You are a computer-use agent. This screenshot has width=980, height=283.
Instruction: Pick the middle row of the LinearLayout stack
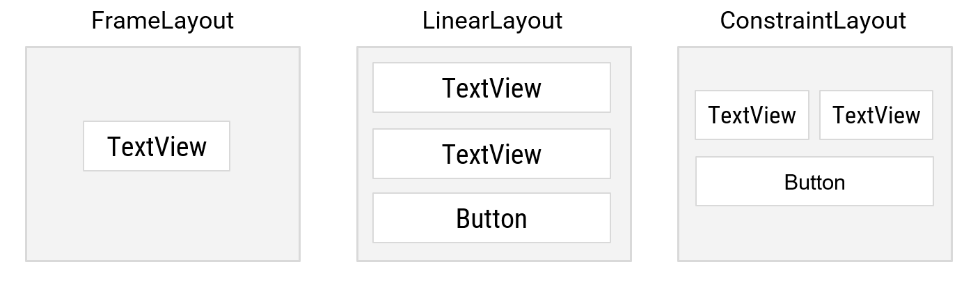491,153
